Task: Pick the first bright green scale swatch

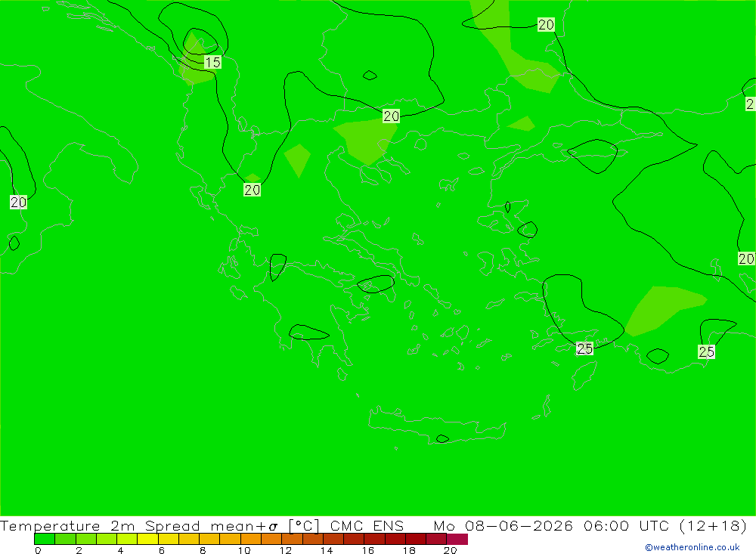Action: point(45,539)
